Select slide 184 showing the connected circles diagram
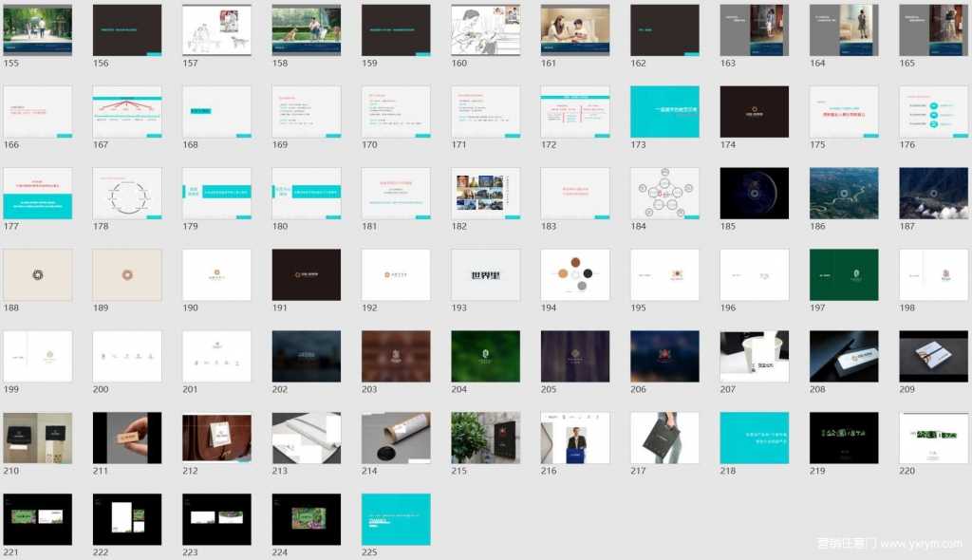The height and width of the screenshot is (560, 972). click(x=664, y=194)
